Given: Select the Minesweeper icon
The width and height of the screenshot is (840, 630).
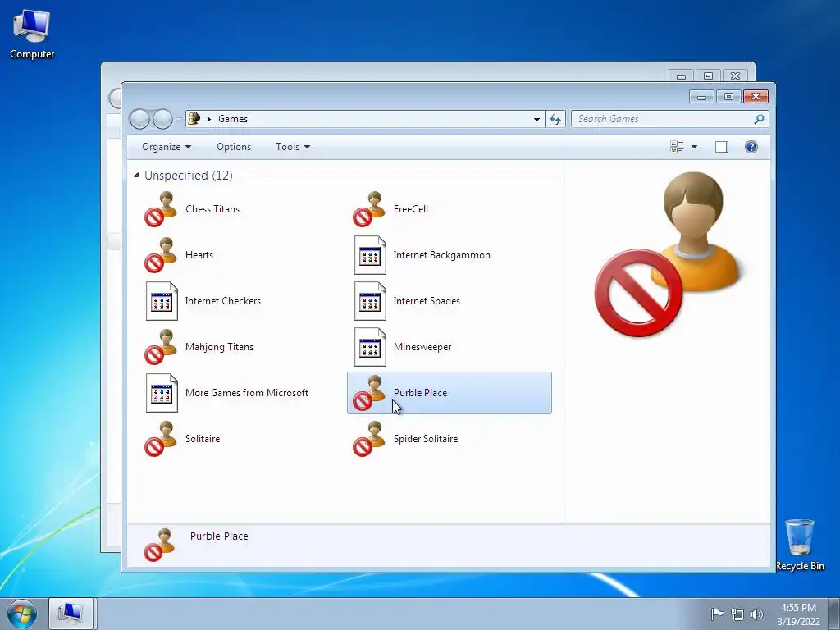Looking at the screenshot, I should point(370,347).
